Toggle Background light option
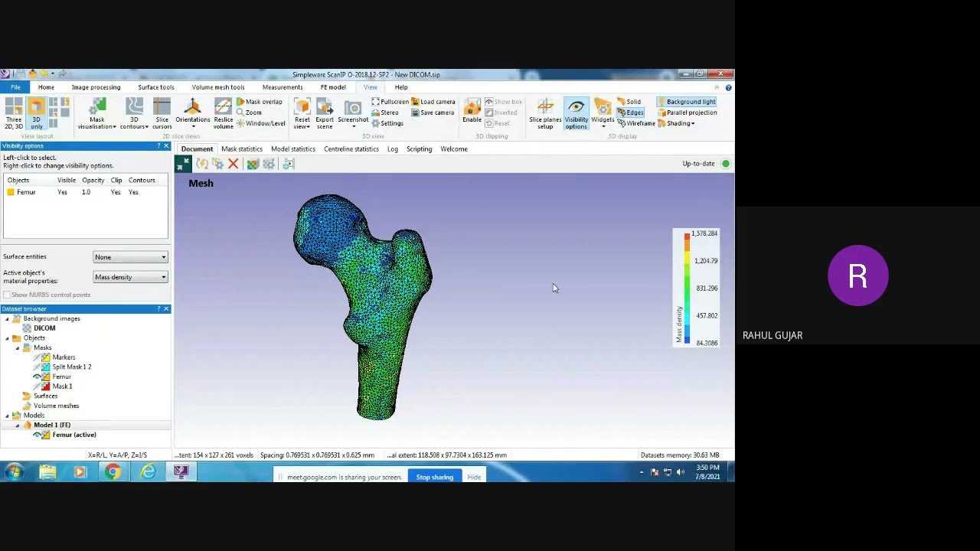980x551 pixels. click(686, 102)
